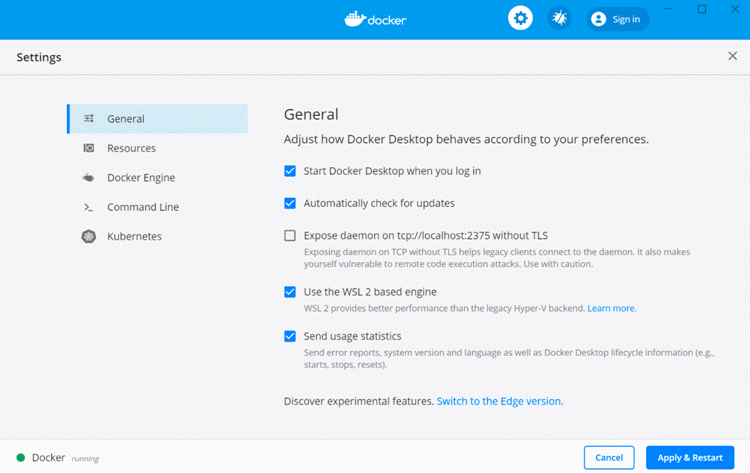Click the General sliders icon
The image size is (750, 473).
pos(89,119)
